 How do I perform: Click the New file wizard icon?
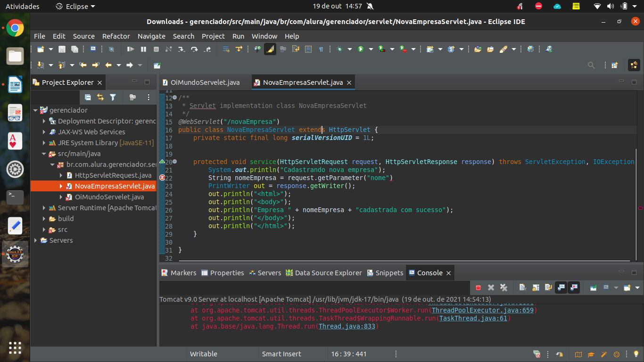tap(41, 49)
